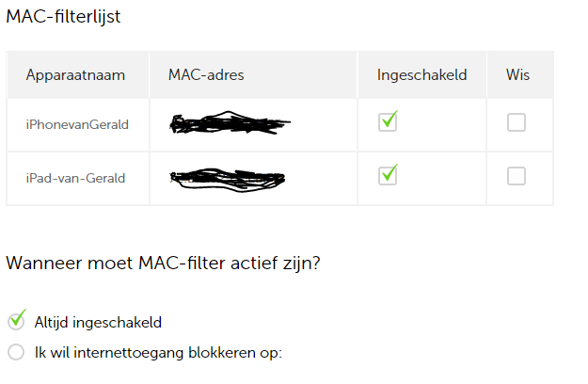Click the MAC-filterlijst heading
The image size is (588, 384).
pos(63,17)
